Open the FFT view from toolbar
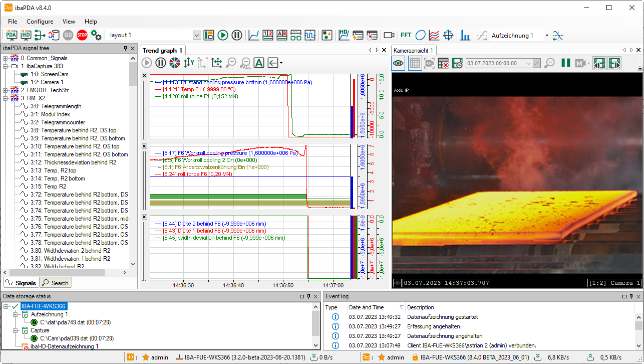644x364 pixels. [x=406, y=35]
